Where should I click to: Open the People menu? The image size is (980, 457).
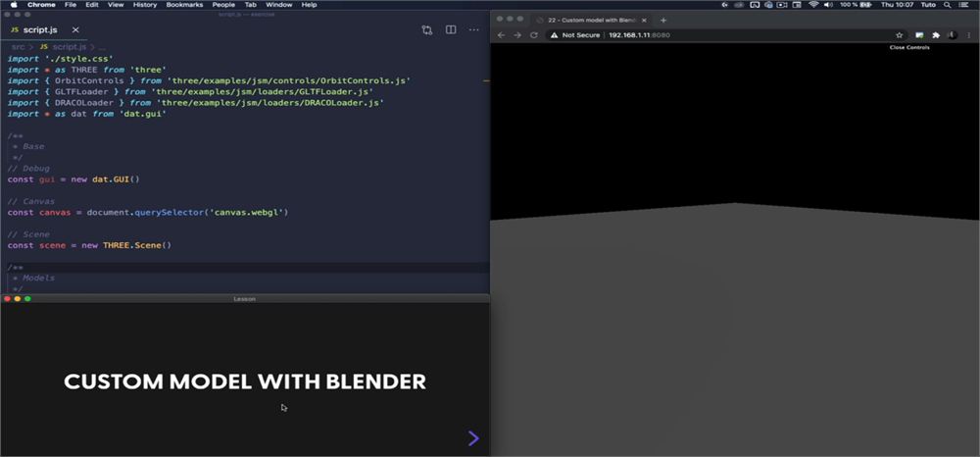pos(223,4)
